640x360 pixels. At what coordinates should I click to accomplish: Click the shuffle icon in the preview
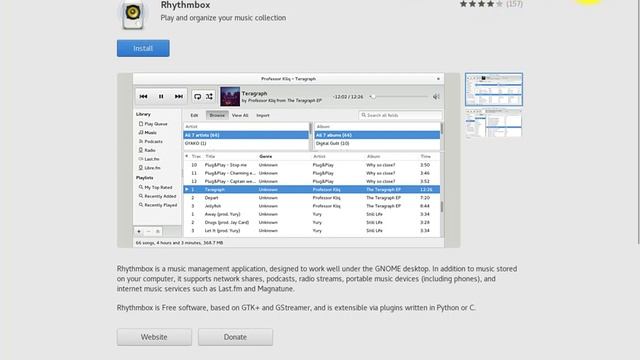click(x=209, y=96)
